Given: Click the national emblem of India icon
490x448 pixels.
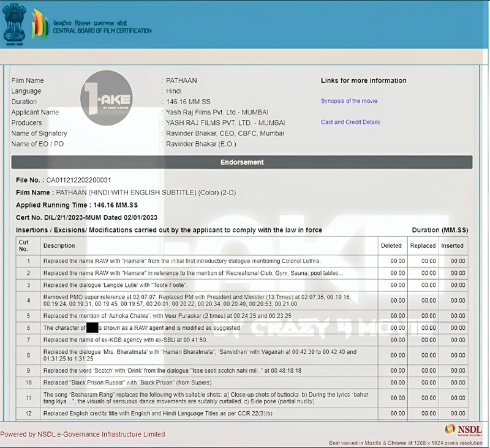Looking at the screenshot, I should tap(14, 24).
